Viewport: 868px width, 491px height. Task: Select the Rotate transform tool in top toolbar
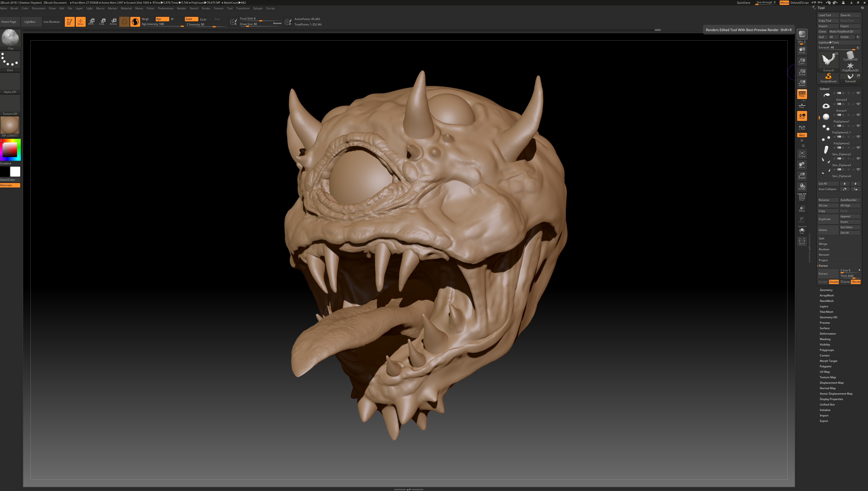(113, 22)
